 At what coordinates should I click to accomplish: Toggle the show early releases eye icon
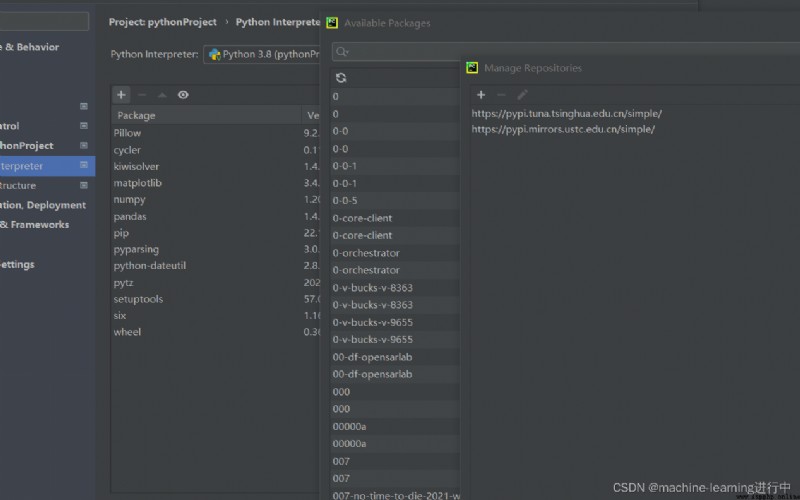pos(183,95)
